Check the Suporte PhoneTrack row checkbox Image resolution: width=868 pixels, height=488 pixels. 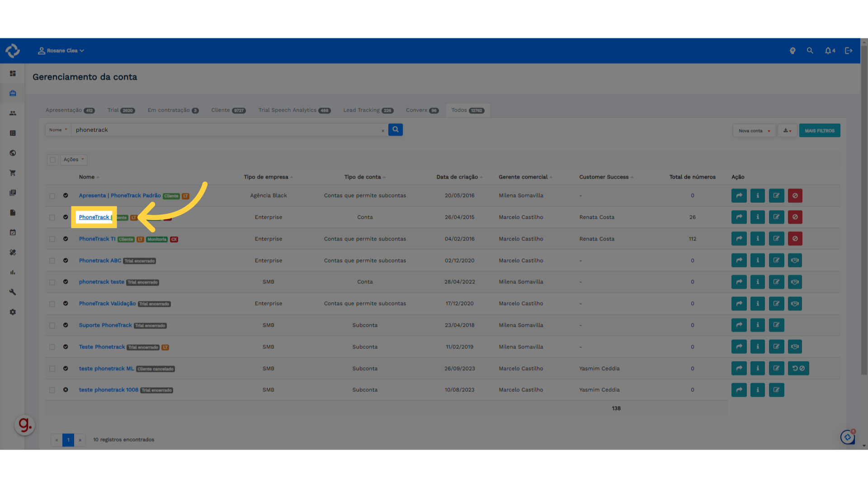pyautogui.click(x=52, y=325)
